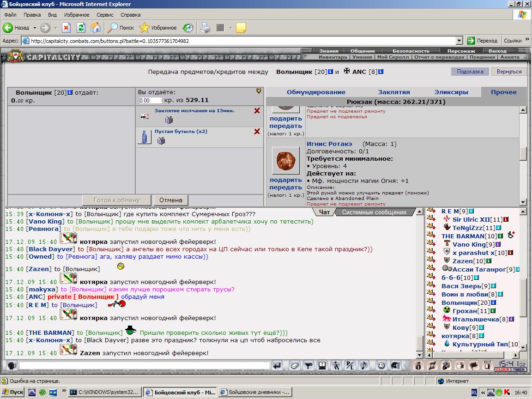Open the Системные сообщения chat tab

pos(374,212)
